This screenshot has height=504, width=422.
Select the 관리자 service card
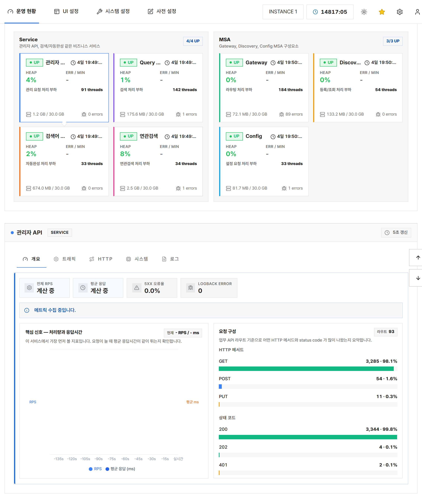[x=64, y=88]
